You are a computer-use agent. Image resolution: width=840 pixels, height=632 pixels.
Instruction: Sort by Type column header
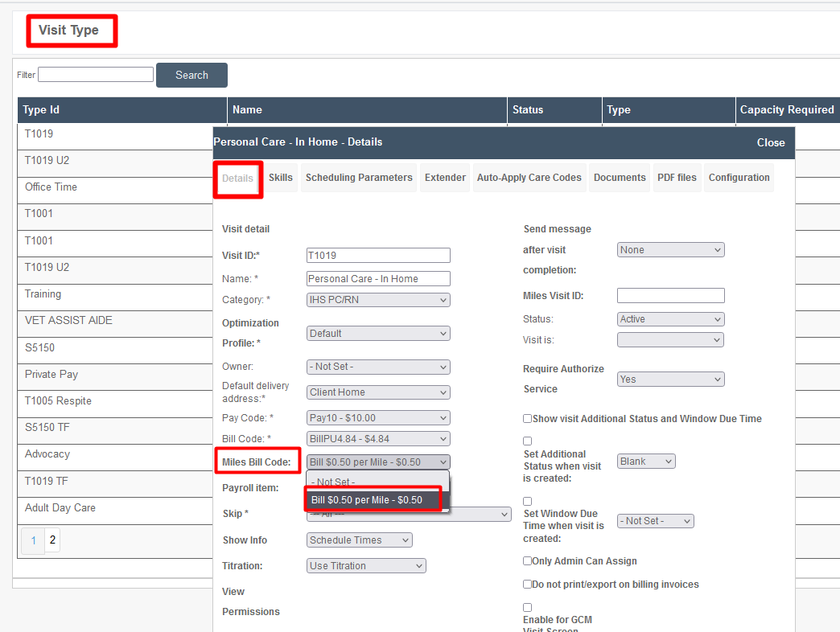[669, 110]
